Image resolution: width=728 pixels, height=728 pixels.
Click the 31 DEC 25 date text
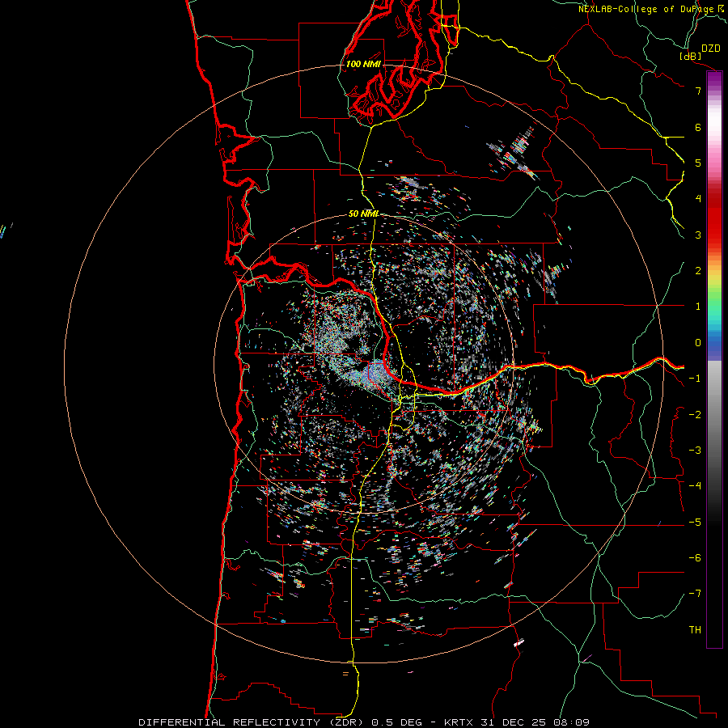pyautogui.click(x=513, y=722)
